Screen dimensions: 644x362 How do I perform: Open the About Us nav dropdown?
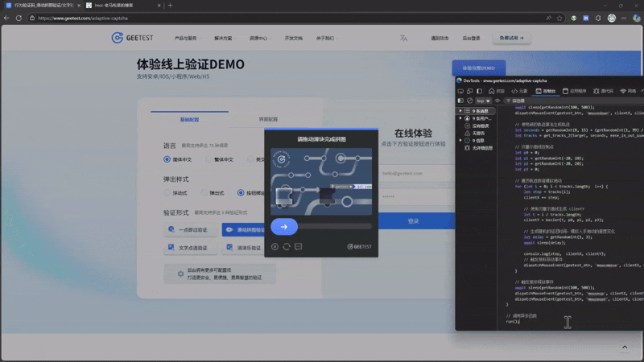pyautogui.click(x=327, y=38)
